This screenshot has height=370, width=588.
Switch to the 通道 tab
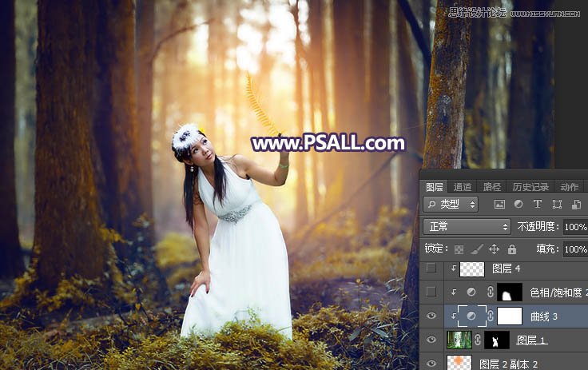(462, 186)
